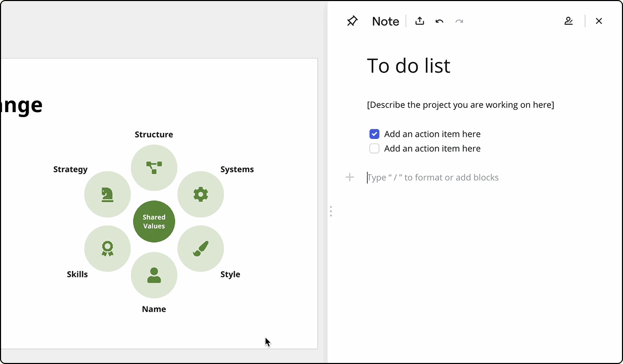The width and height of the screenshot is (623, 364).
Task: Select the Systems gear icon circle
Action: [200, 194]
